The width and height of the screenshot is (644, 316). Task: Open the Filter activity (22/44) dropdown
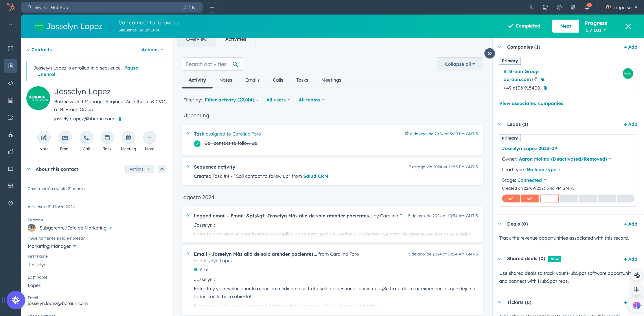pyautogui.click(x=232, y=100)
